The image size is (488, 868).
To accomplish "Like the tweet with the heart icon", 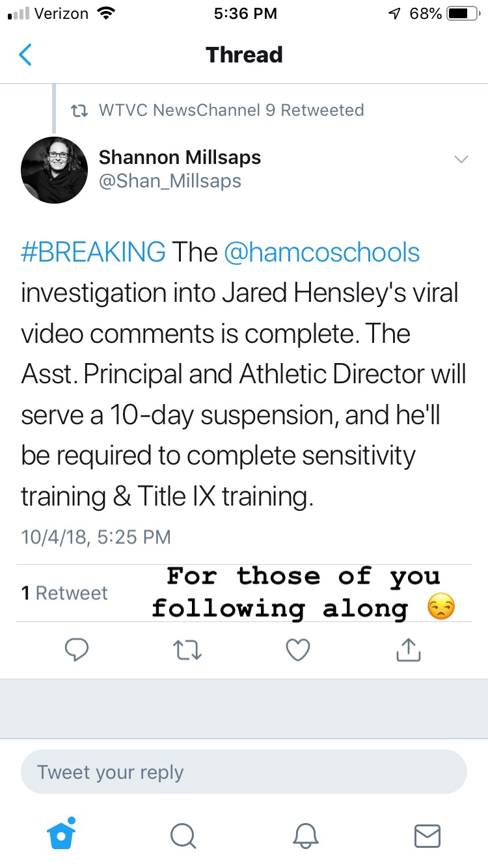I will [298, 650].
